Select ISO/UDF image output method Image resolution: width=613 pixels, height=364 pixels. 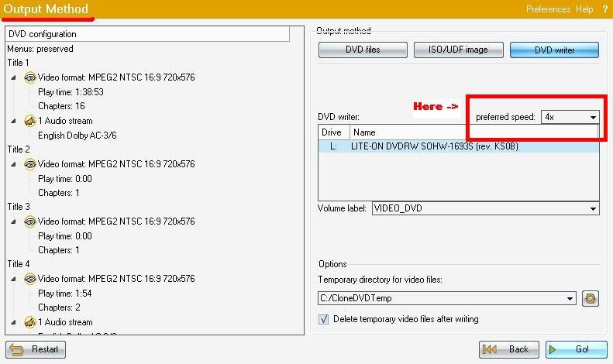pos(458,50)
